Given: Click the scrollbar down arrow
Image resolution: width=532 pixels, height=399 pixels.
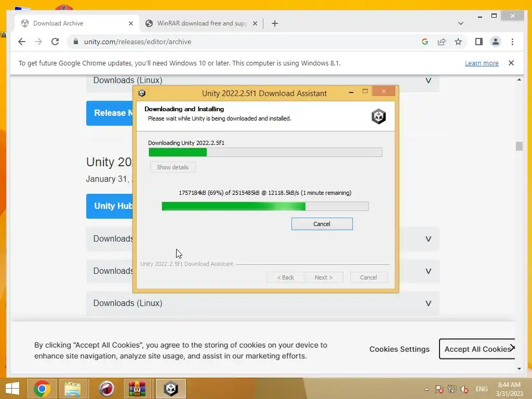Looking at the screenshot, I should [519, 369].
